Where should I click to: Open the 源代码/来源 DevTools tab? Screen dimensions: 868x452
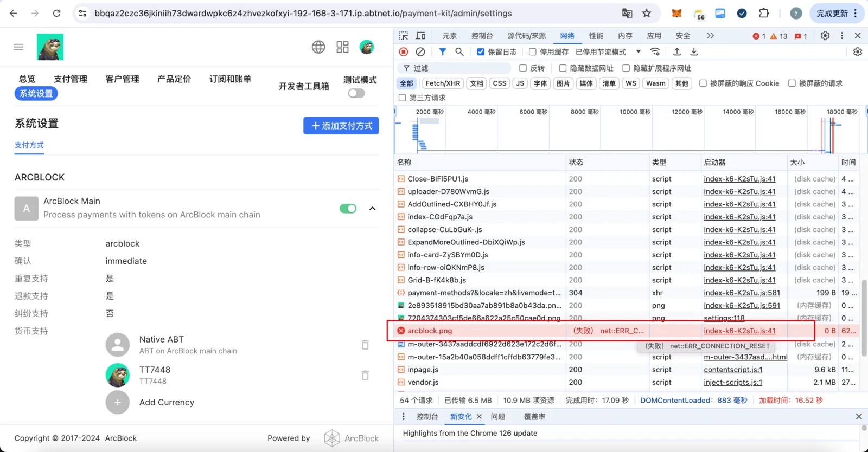coord(527,36)
